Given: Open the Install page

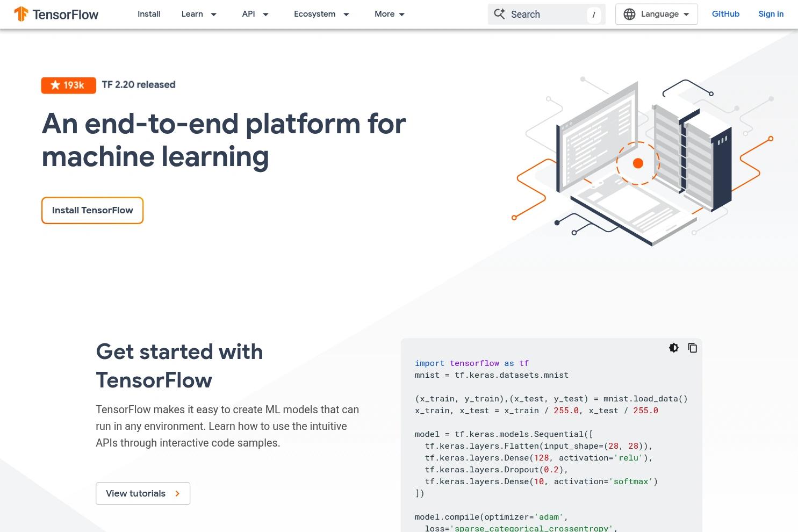Looking at the screenshot, I should point(149,14).
